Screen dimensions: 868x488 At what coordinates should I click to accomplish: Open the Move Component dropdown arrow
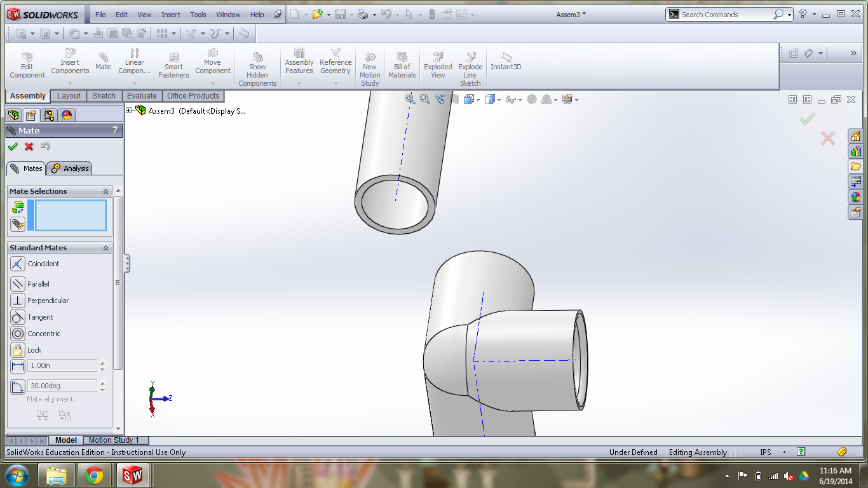click(212, 83)
